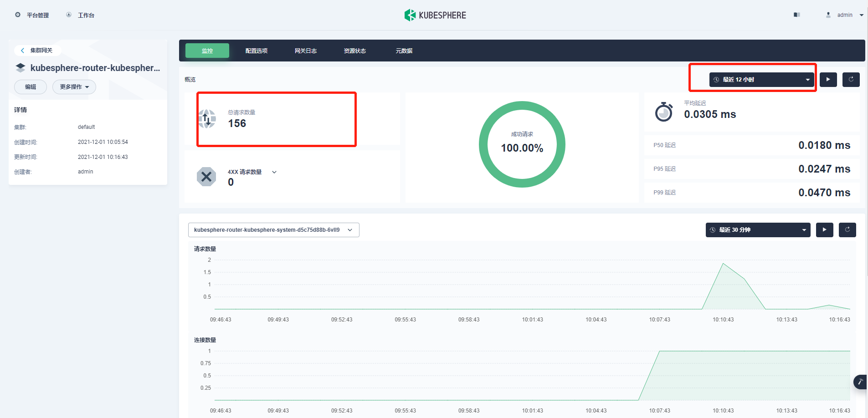The height and width of the screenshot is (418, 868).
Task: Click the 请求数量 chart heading
Action: [205, 249]
